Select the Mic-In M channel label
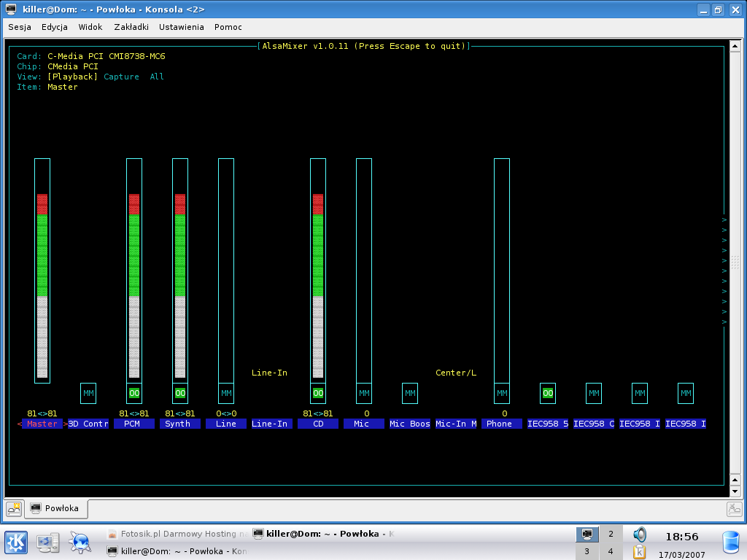 [456, 424]
